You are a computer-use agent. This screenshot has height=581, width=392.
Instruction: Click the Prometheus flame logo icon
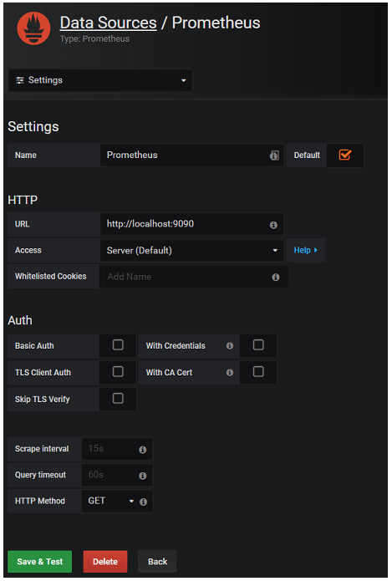33,28
